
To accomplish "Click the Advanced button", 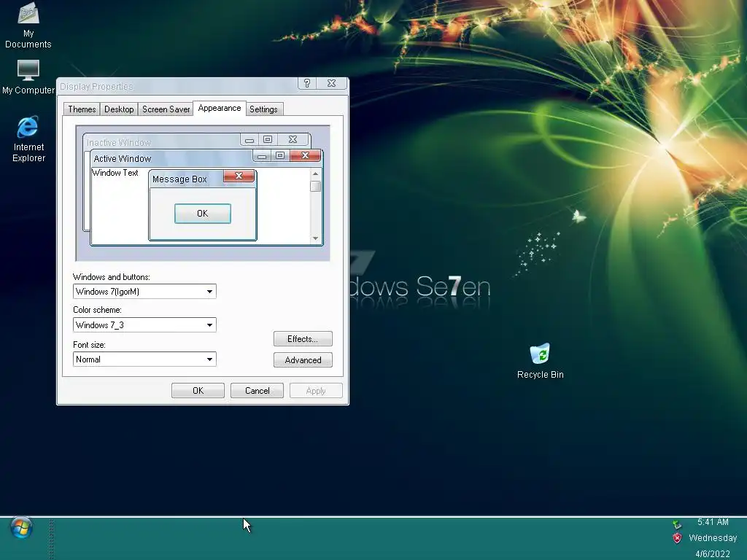I will pos(303,360).
